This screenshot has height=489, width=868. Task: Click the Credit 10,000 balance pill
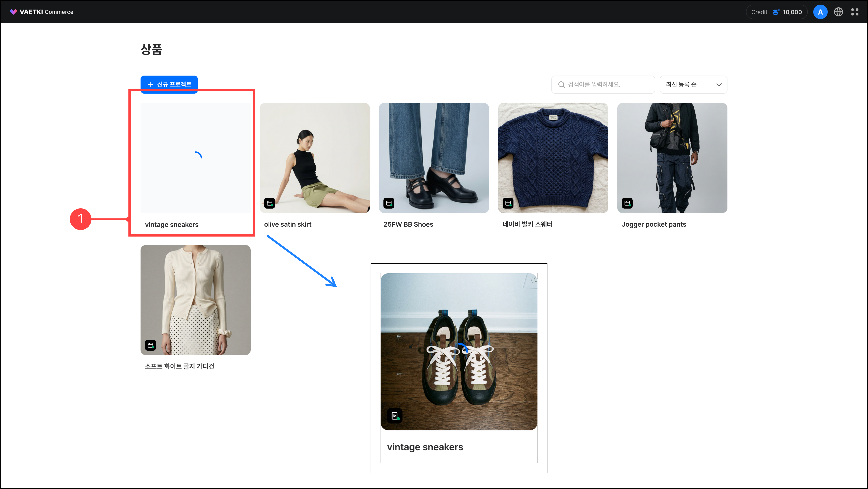(776, 12)
